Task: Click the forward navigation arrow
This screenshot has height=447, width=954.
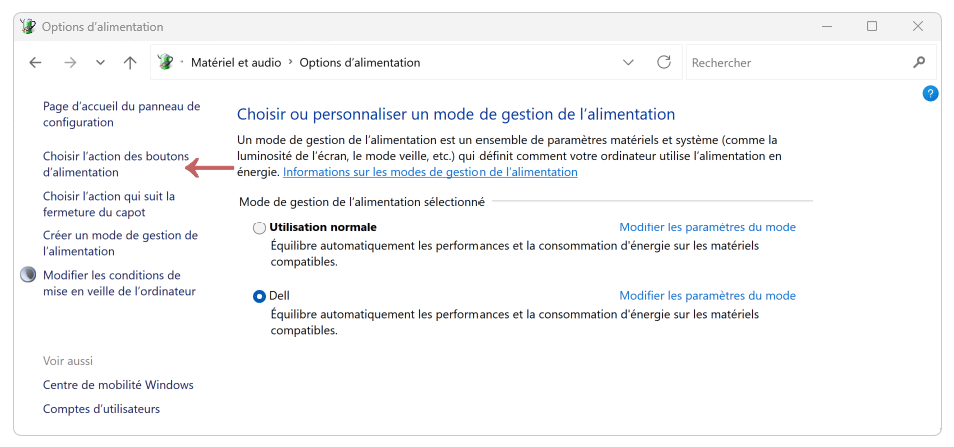Action: coord(70,63)
